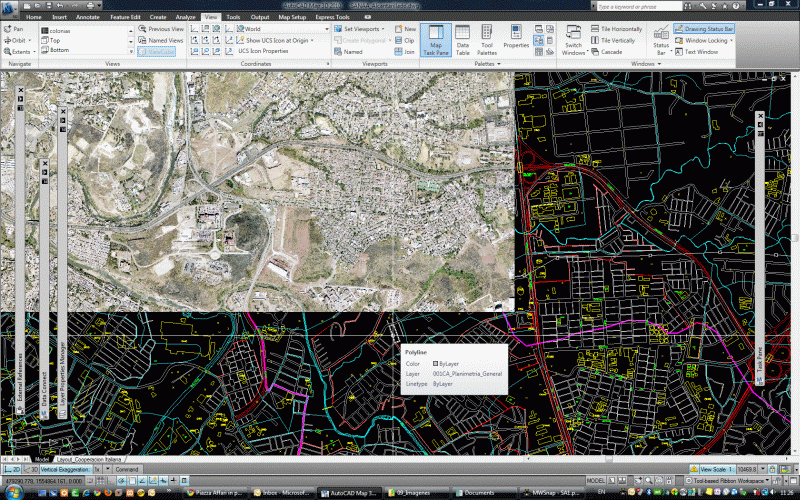Click the AutoCAD application menu button
The height and width of the screenshot is (500, 800).
9,9
